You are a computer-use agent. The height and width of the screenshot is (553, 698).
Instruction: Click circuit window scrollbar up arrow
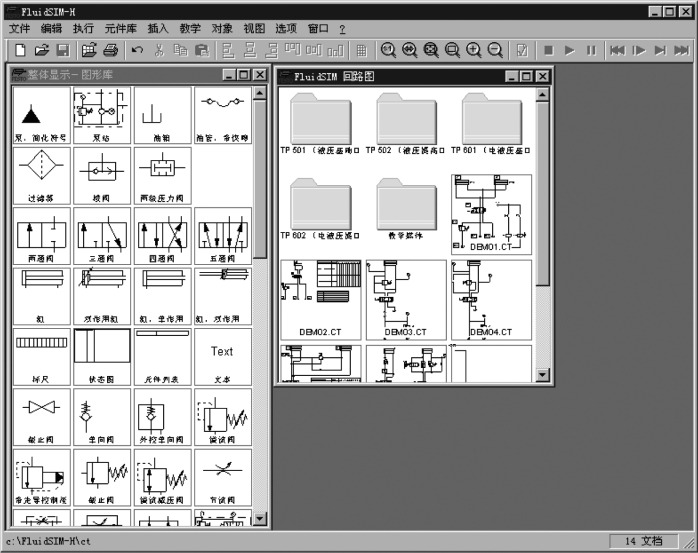coord(542,94)
